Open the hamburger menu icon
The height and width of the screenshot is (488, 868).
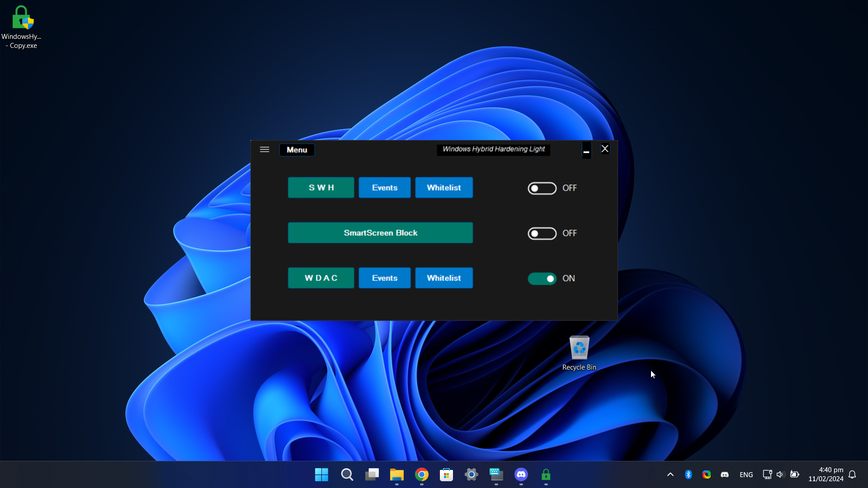pyautogui.click(x=264, y=150)
